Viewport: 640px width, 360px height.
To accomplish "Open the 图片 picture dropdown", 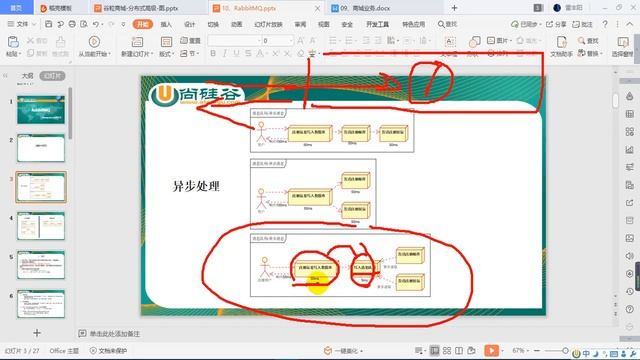I will pos(499,41).
